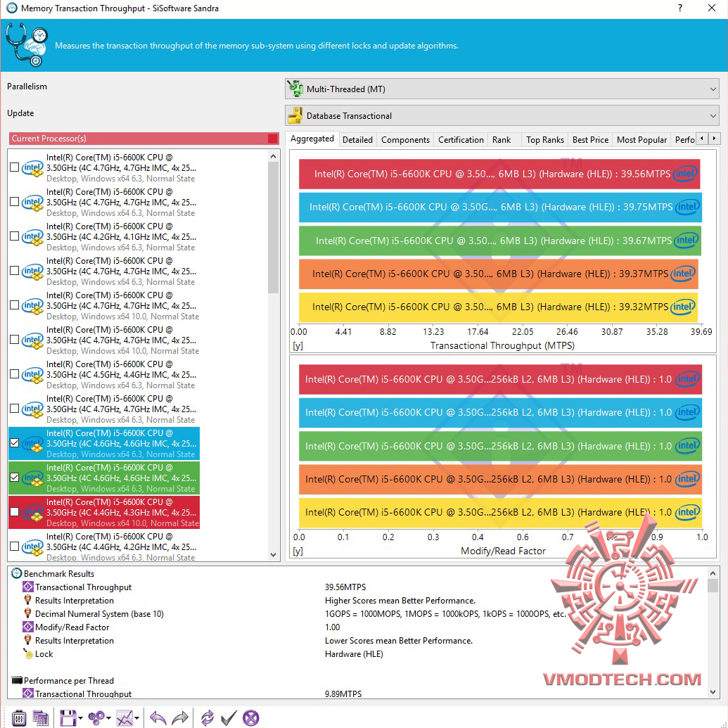Check the second i5-6600K 4C 4.7GHz entry
The image size is (728, 728).
click(14, 201)
